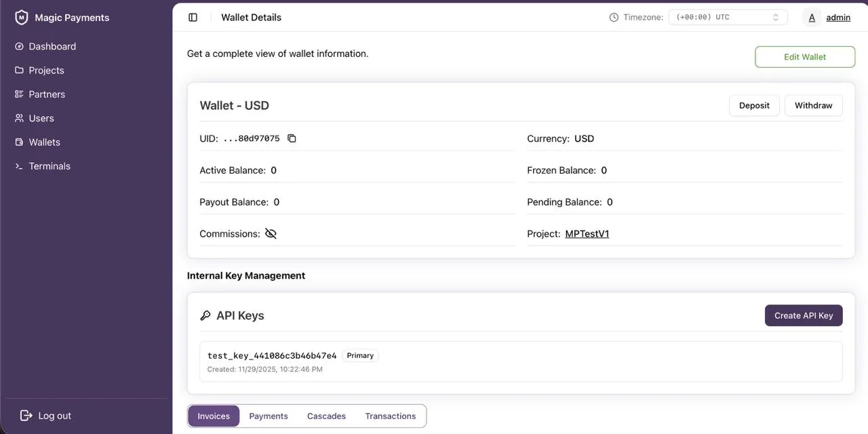Click the Wallet Details page title
The image size is (868, 434).
251,18
